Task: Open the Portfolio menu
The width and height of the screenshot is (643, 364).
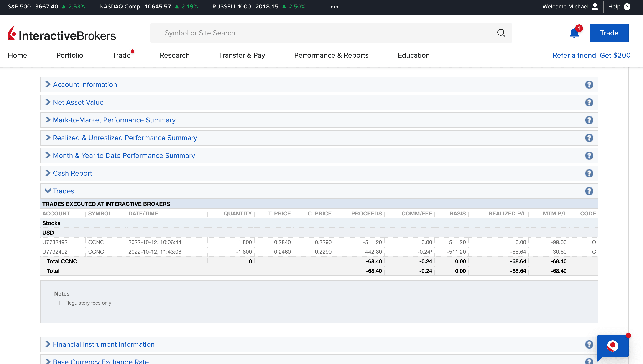Action: tap(69, 55)
